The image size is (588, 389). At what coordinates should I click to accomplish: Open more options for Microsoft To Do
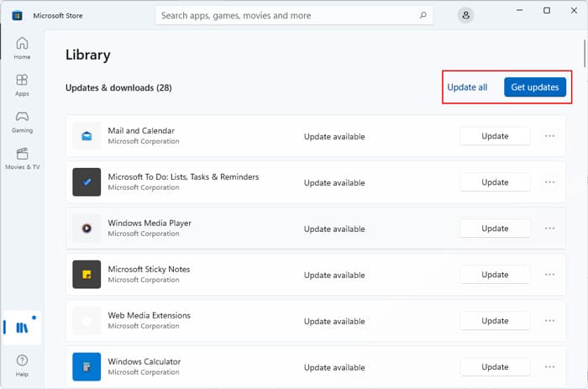(549, 182)
